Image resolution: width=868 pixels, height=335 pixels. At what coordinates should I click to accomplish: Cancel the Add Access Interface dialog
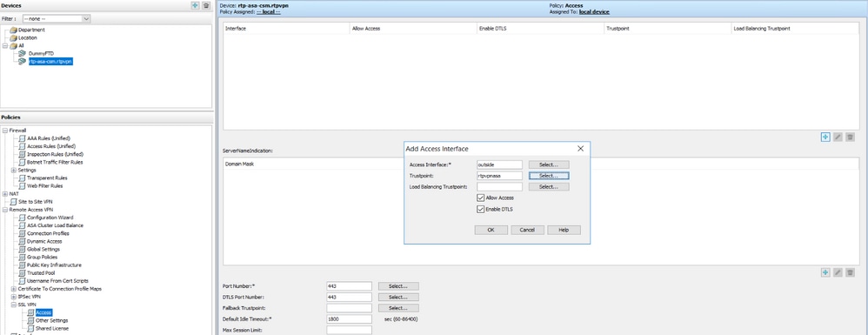[x=527, y=230]
